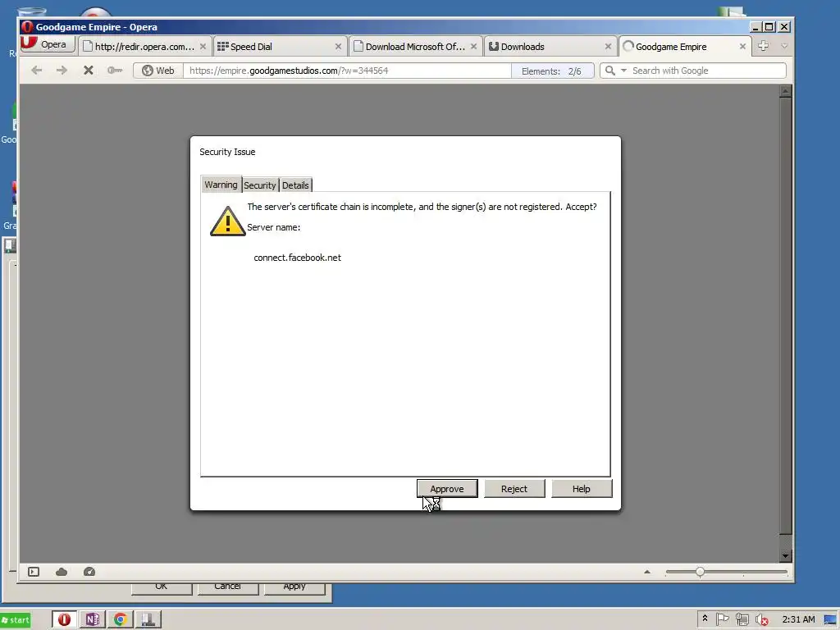Close the Download Microsoft Office tab
This screenshot has height=630, width=840.
coord(473,47)
